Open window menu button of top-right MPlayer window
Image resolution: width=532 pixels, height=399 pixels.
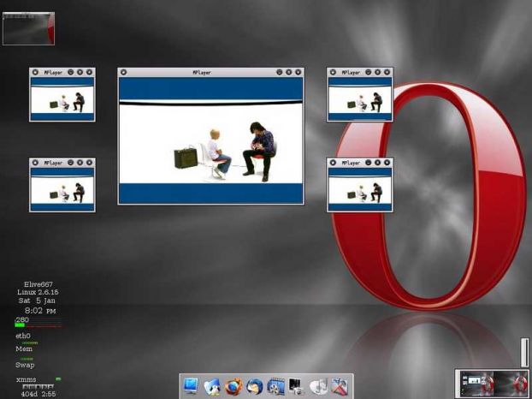click(333, 72)
